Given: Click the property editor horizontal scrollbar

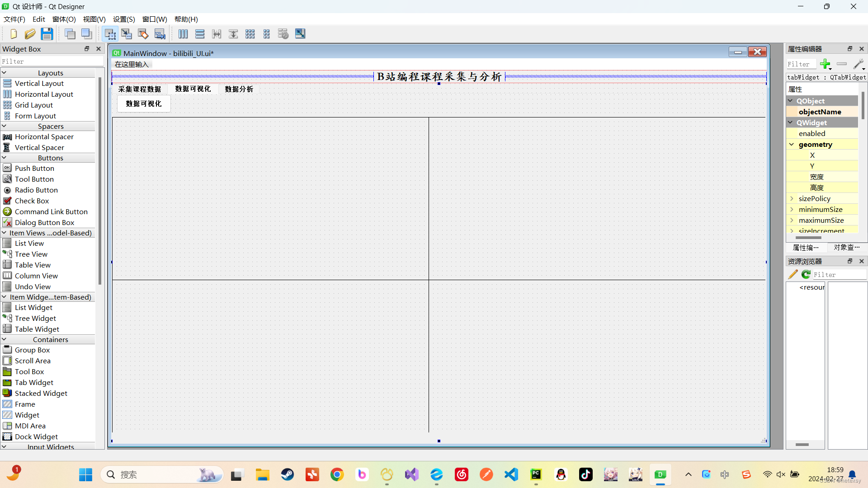Looking at the screenshot, I should coord(808,237).
